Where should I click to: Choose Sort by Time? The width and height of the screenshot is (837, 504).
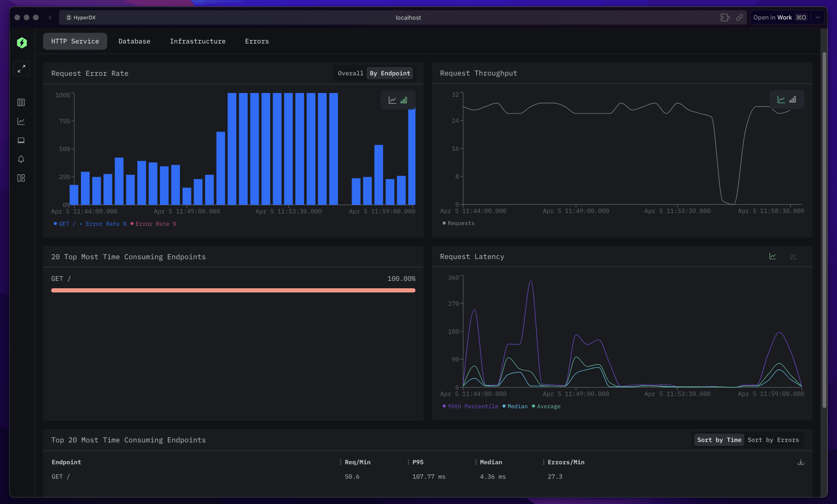719,440
